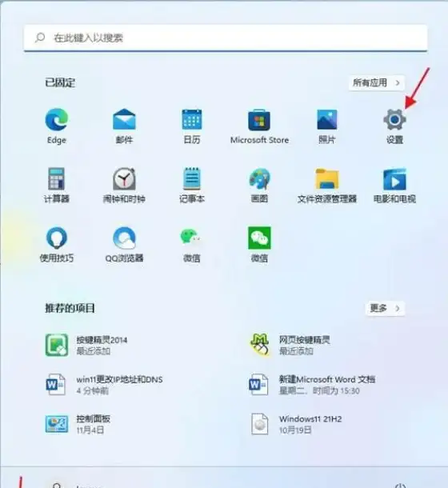Launch the 画图 paint app
Screen dimensions: 448x488
259,185
